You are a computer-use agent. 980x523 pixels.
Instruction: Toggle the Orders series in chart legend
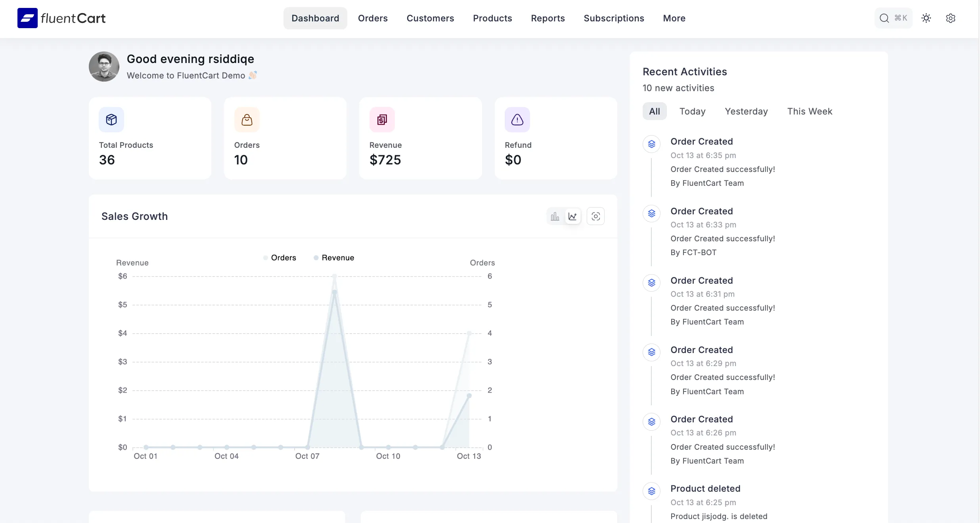point(280,258)
